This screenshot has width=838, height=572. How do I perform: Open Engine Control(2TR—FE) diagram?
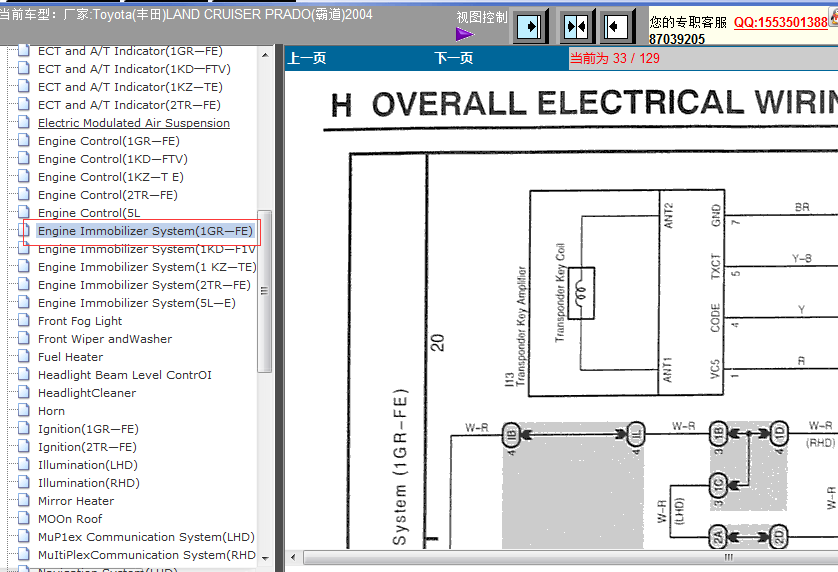click(x=107, y=195)
